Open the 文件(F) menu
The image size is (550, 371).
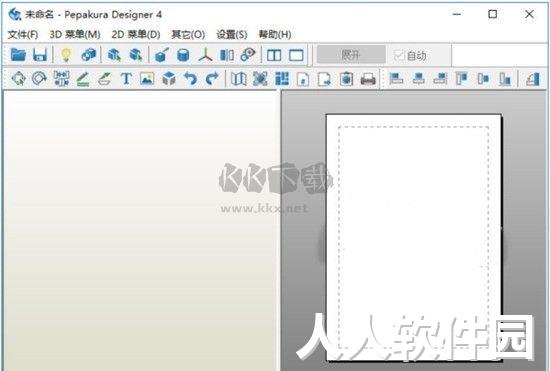23,34
